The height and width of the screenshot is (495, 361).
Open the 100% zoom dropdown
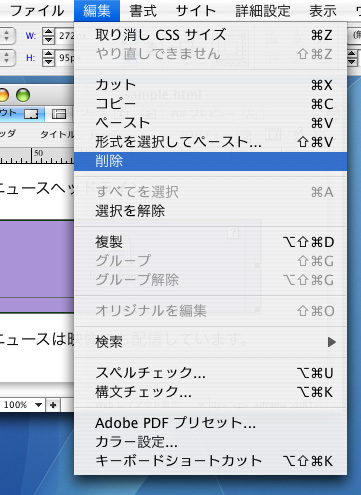22,405
